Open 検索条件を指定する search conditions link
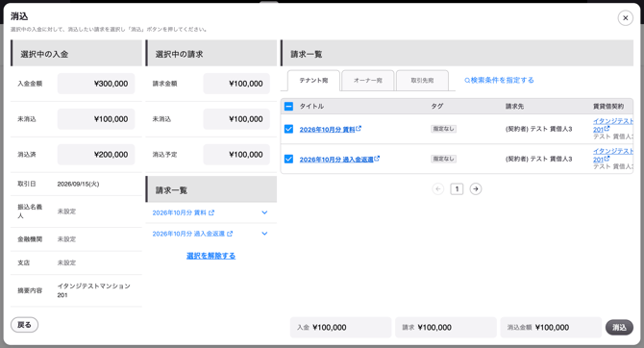 [499, 80]
